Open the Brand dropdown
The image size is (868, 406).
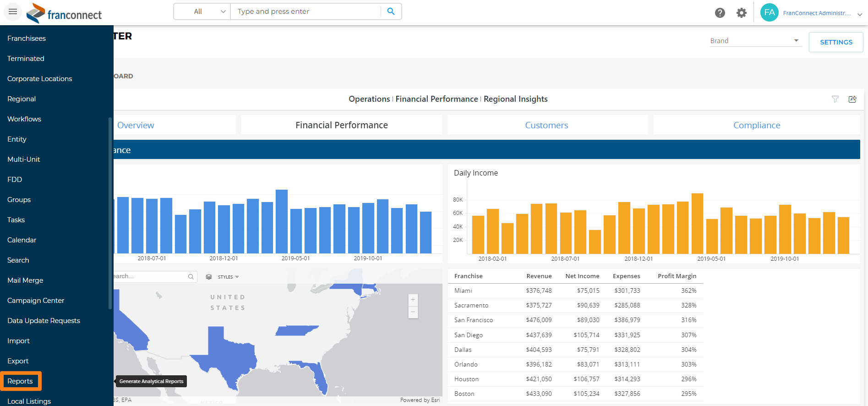755,41
